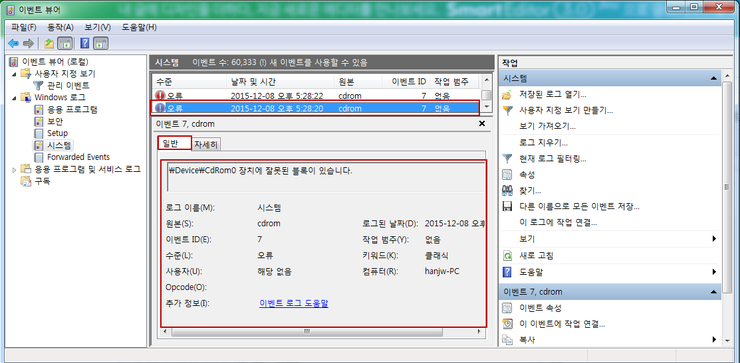Click the floppy disk save icon
The height and width of the screenshot is (363, 740).
(x=507, y=207)
